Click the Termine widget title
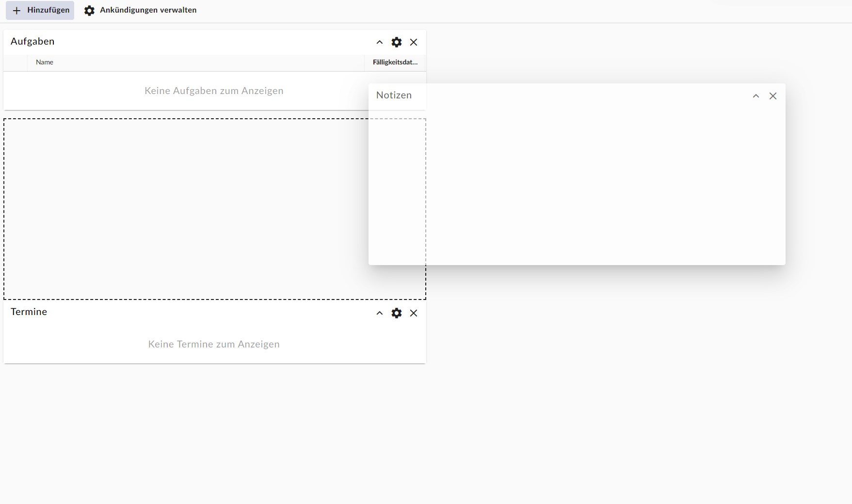 click(29, 312)
